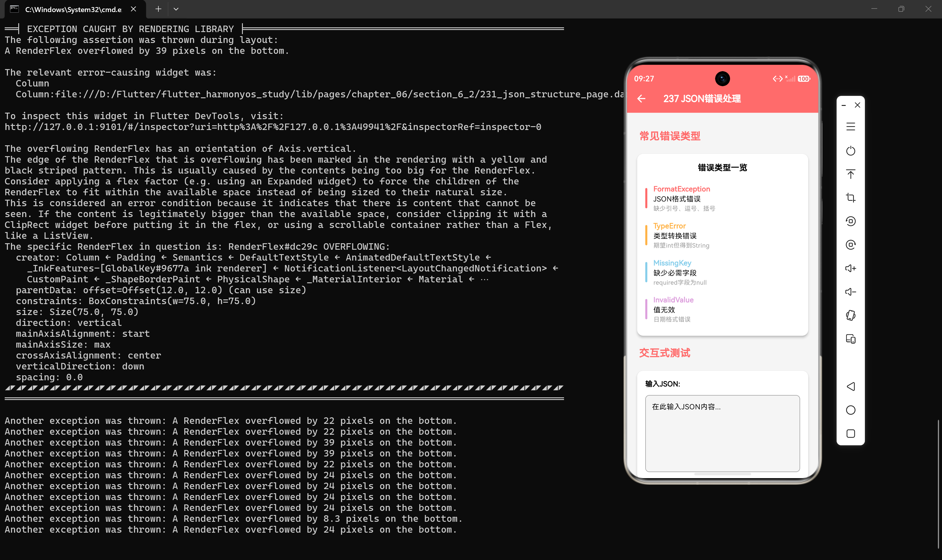Click the terminal vertical scrollbar
This screenshot has width=942, height=560.
point(938,484)
